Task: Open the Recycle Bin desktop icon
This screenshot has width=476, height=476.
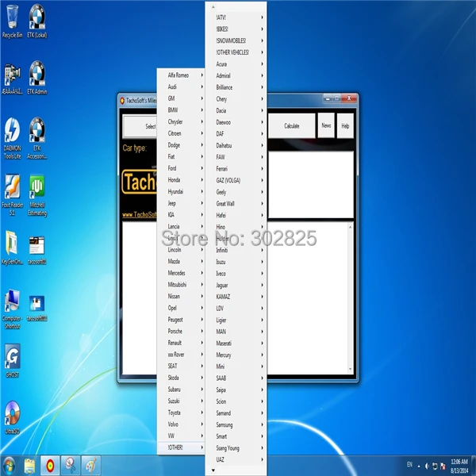Action: click(12, 22)
